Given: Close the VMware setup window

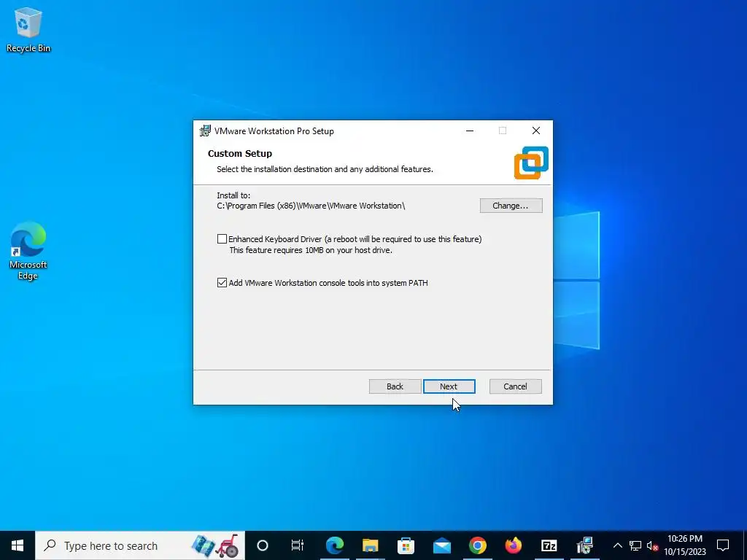Looking at the screenshot, I should coord(536,131).
